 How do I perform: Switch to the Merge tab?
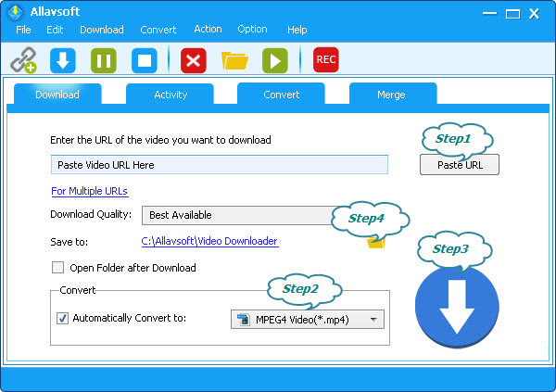click(393, 95)
